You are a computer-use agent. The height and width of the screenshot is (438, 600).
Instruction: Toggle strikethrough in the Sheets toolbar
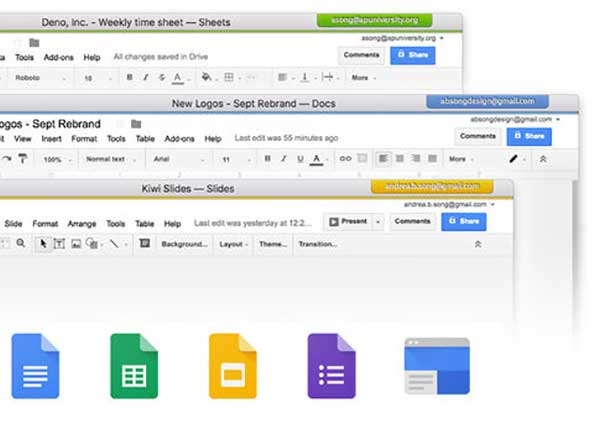pos(162,77)
